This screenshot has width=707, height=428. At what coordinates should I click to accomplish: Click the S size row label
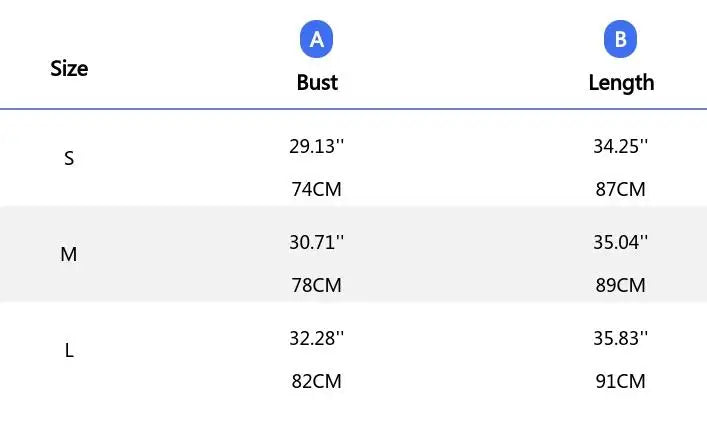(x=69, y=158)
